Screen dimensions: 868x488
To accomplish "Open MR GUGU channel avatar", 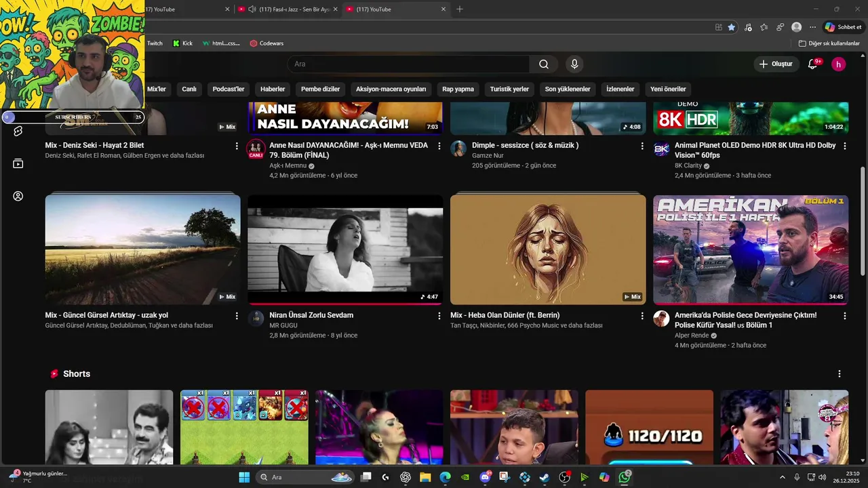I will tap(256, 319).
